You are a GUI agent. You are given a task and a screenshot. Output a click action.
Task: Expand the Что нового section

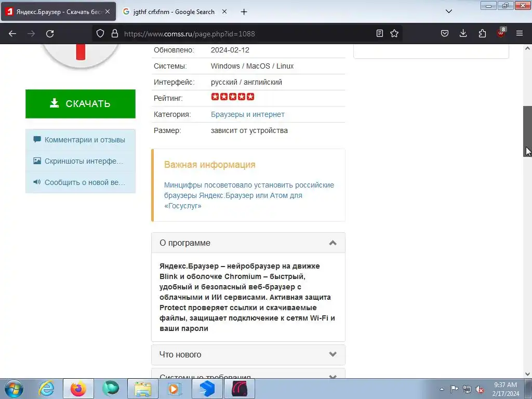[248, 354]
